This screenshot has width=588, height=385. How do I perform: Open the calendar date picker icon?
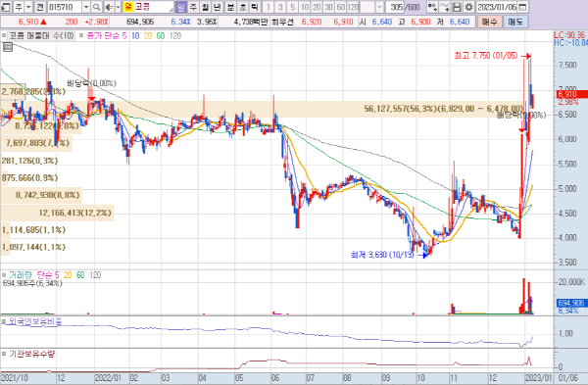click(x=522, y=7)
